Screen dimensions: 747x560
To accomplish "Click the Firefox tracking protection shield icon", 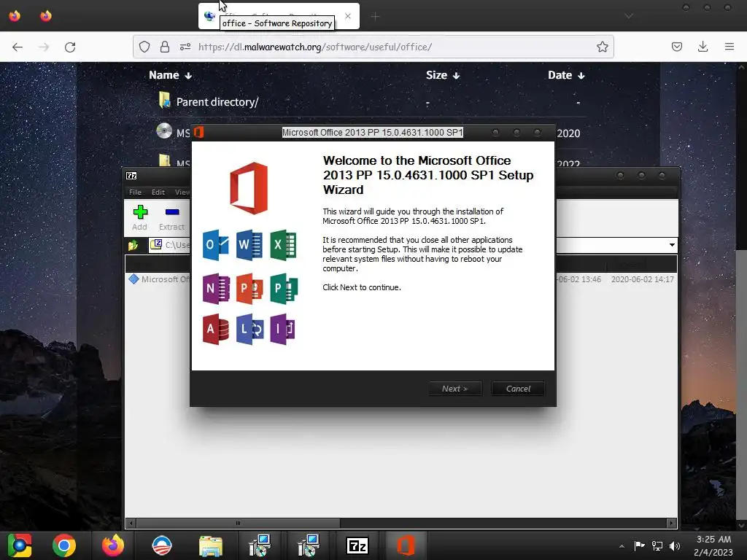I will (x=144, y=47).
